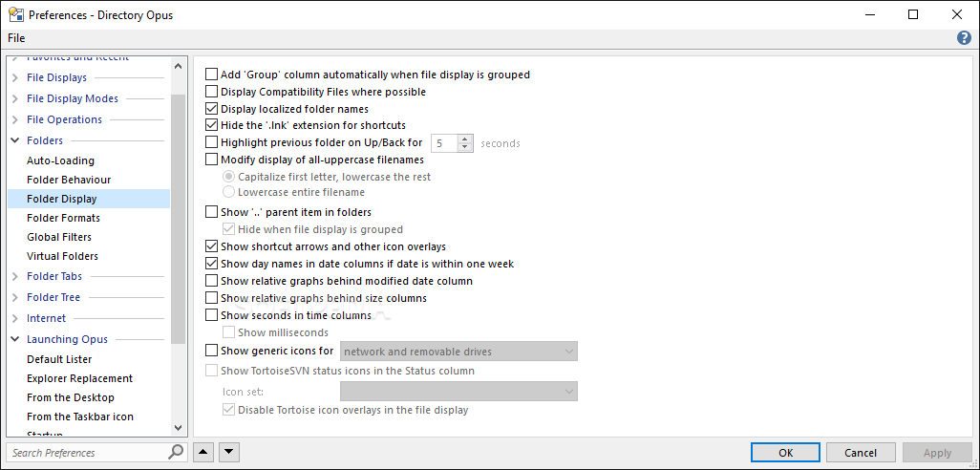Enable Display Compatibility Files where possible
Viewport: 980px width, 470px height.
tap(211, 92)
